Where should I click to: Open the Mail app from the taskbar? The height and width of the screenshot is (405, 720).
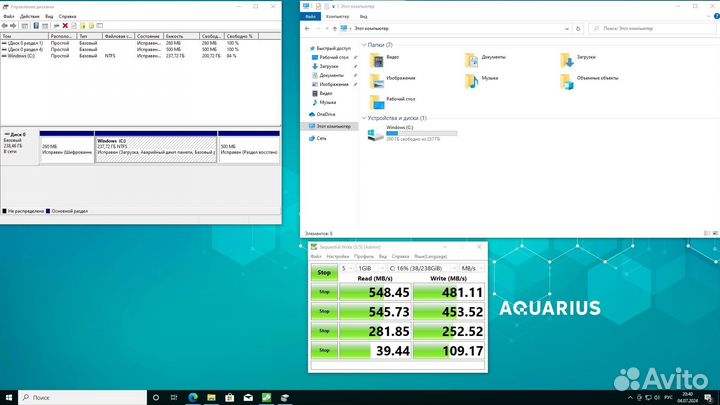[x=248, y=397]
